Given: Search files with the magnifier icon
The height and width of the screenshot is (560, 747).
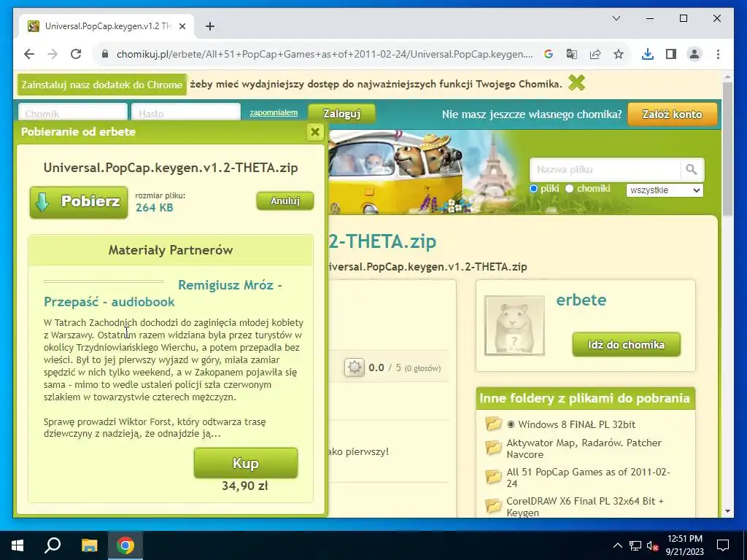Looking at the screenshot, I should pos(692,169).
